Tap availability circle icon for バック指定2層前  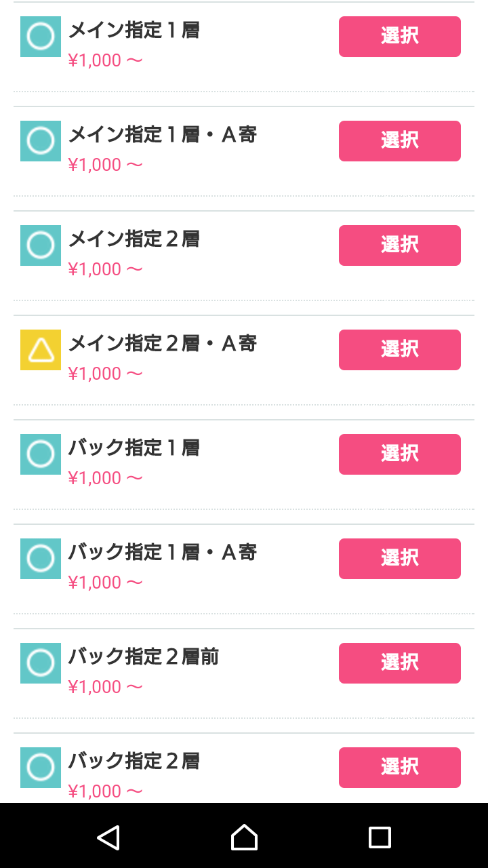click(x=41, y=663)
